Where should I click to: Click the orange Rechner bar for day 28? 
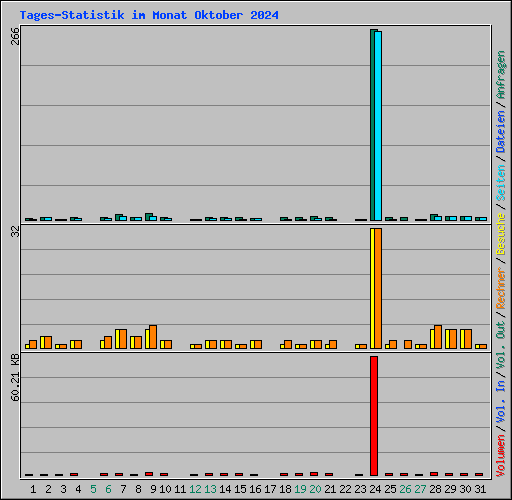438,337
